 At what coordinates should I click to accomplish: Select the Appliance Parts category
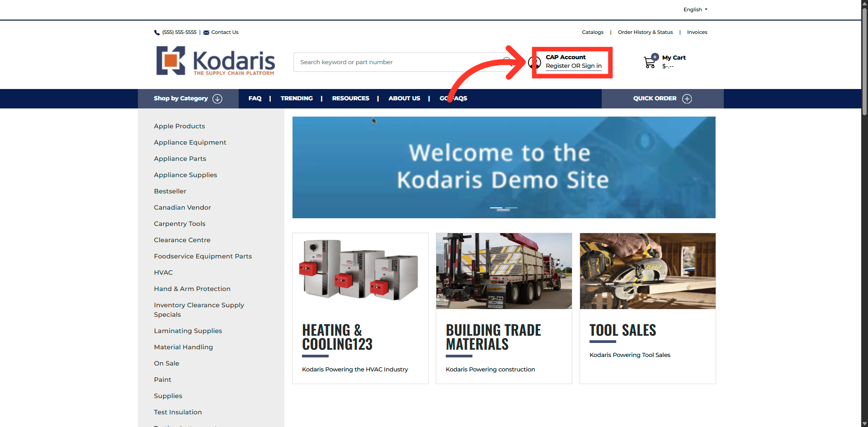(x=180, y=159)
